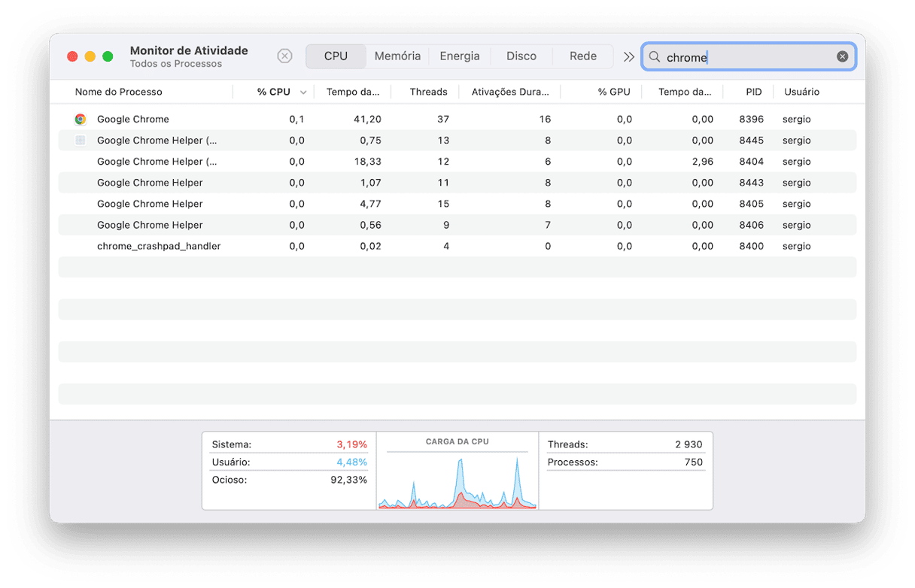This screenshot has width=915, height=588.
Task: Select Google Chrome Helper with PID 8443
Action: [457, 182]
